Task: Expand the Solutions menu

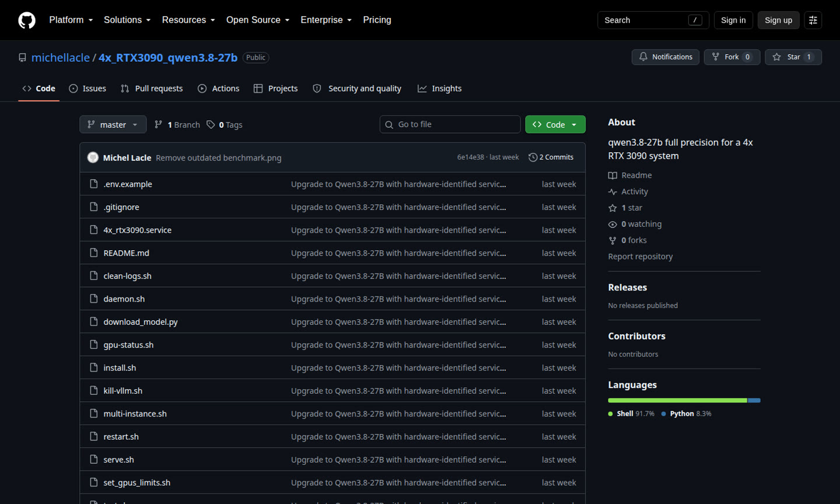Action: pos(127,20)
